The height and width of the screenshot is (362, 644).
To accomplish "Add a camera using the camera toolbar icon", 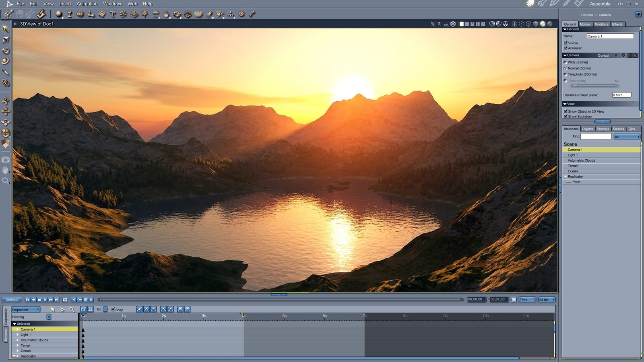I will coord(220,14).
